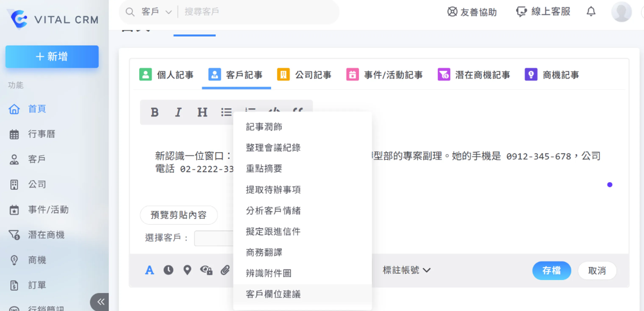Image resolution: width=644 pixels, height=311 pixels.
Task: Switch to the 事件/活動記事 tab
Action: coord(384,75)
